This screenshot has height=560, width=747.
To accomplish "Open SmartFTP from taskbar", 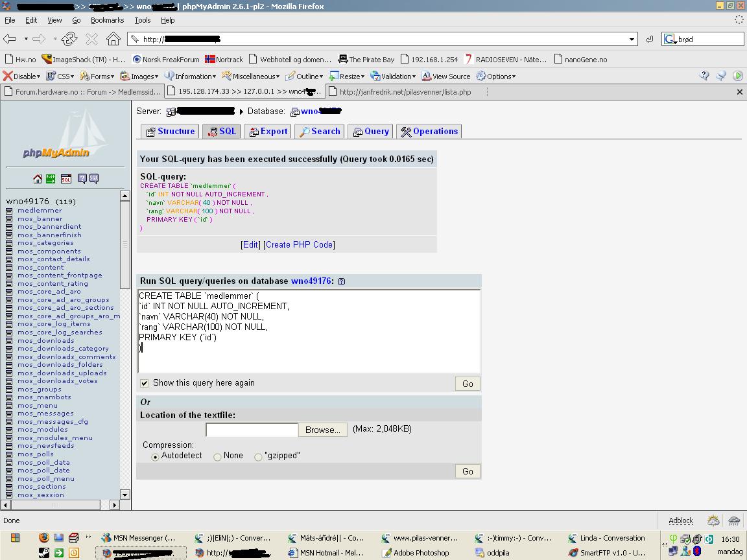I will pyautogui.click(x=607, y=553).
